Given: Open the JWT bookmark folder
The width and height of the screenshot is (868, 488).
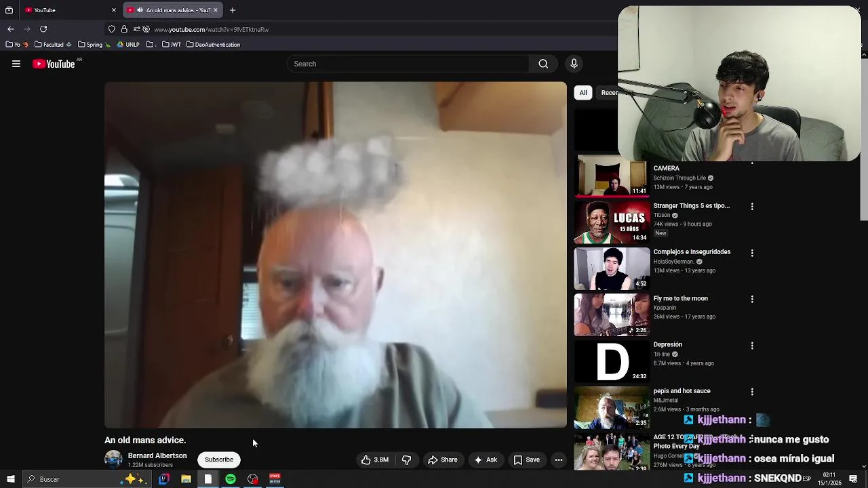Looking at the screenshot, I should 172,45.
